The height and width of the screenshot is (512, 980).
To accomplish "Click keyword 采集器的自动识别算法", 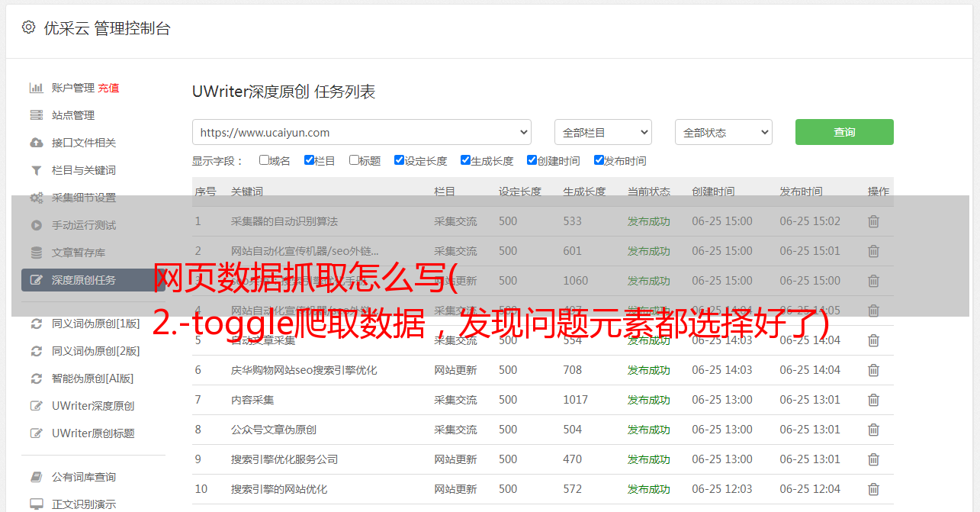I will (284, 221).
